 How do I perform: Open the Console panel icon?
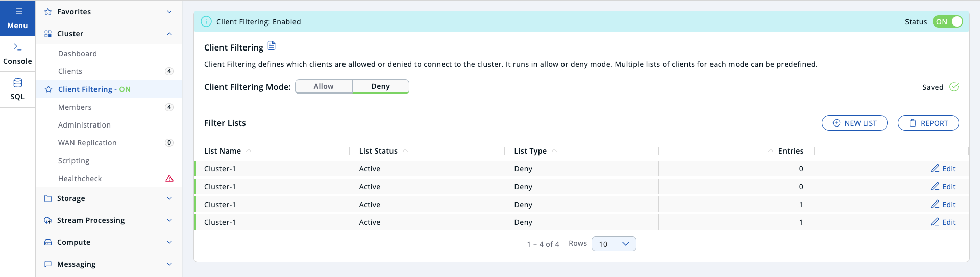tap(17, 47)
